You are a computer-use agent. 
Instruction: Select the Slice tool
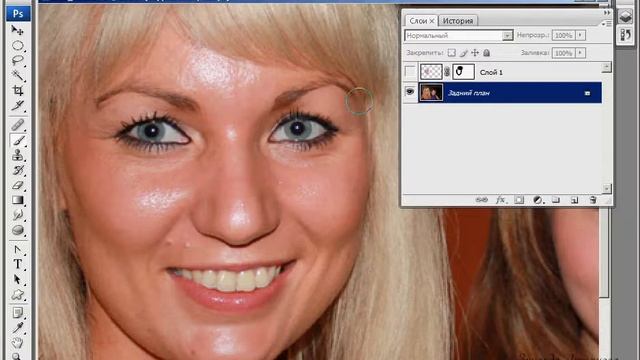(x=18, y=106)
